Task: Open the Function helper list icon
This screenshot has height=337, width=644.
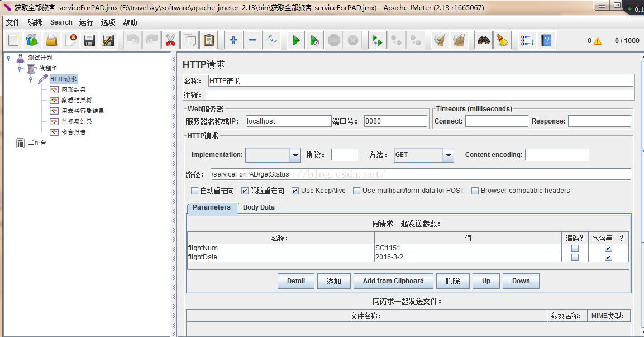Action: pyautogui.click(x=527, y=40)
